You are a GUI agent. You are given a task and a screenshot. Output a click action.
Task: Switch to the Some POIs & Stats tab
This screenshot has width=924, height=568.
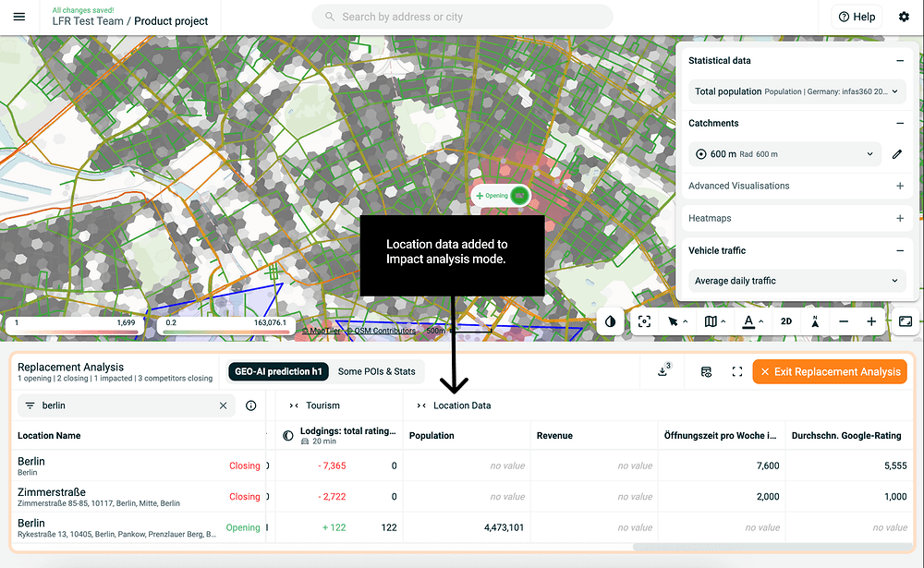click(x=377, y=372)
